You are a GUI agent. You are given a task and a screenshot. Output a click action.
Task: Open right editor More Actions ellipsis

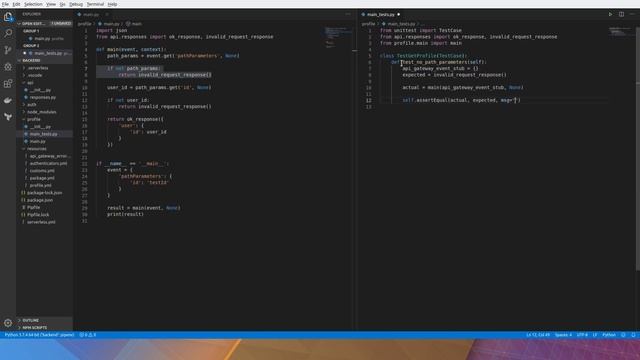tap(632, 14)
